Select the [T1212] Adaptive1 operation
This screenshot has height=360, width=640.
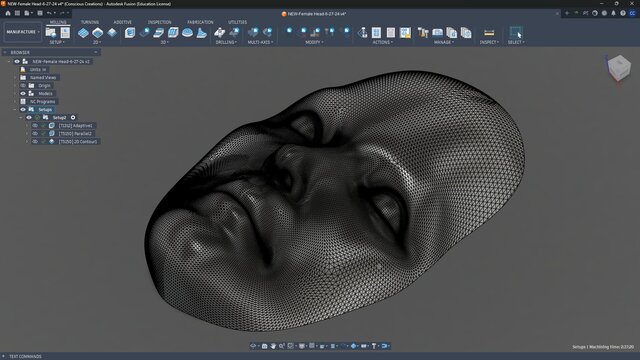(x=76, y=126)
